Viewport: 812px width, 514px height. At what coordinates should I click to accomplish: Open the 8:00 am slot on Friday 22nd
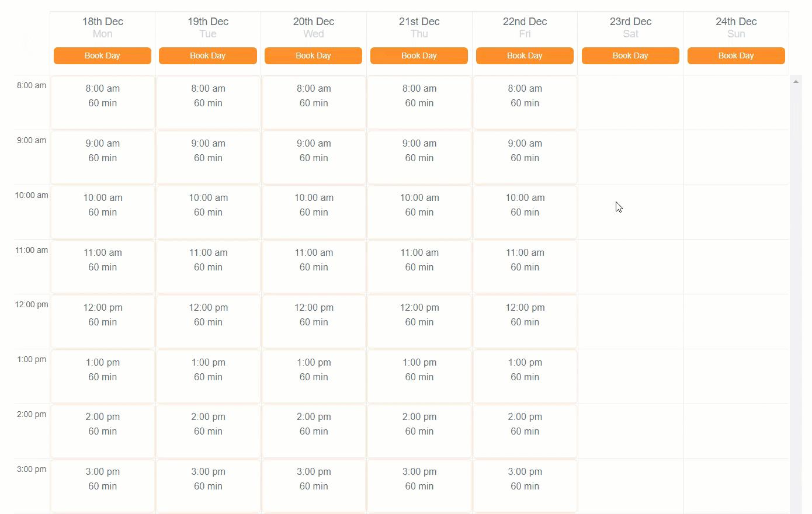pos(525,103)
